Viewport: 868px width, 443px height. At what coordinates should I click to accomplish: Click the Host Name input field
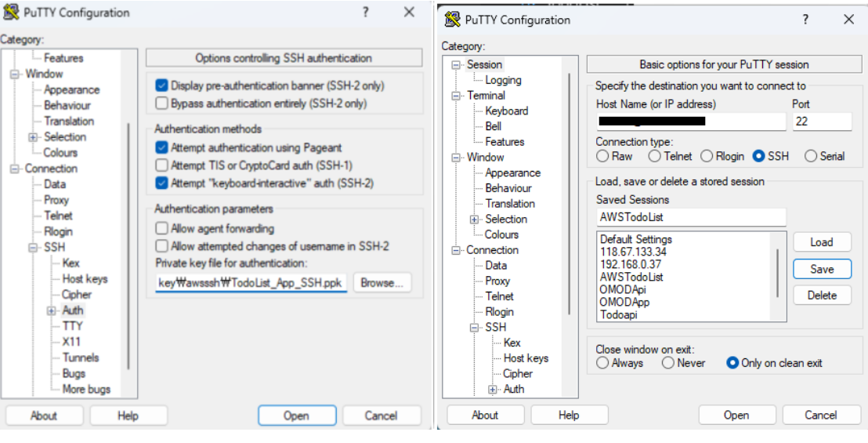pyautogui.click(x=691, y=122)
